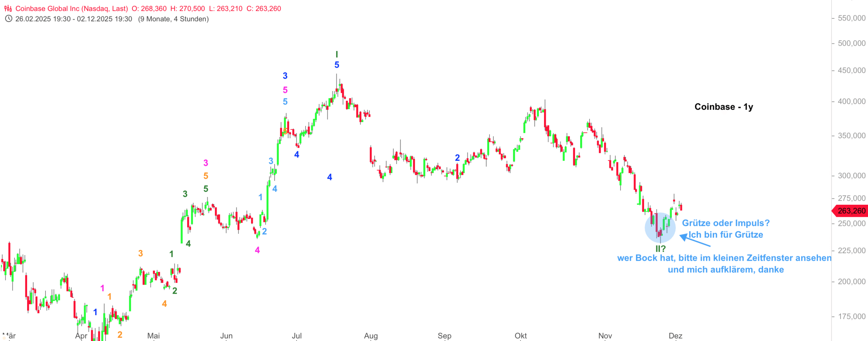
Task: Click the 'Okt' month label on time axis
Action: tap(520, 336)
